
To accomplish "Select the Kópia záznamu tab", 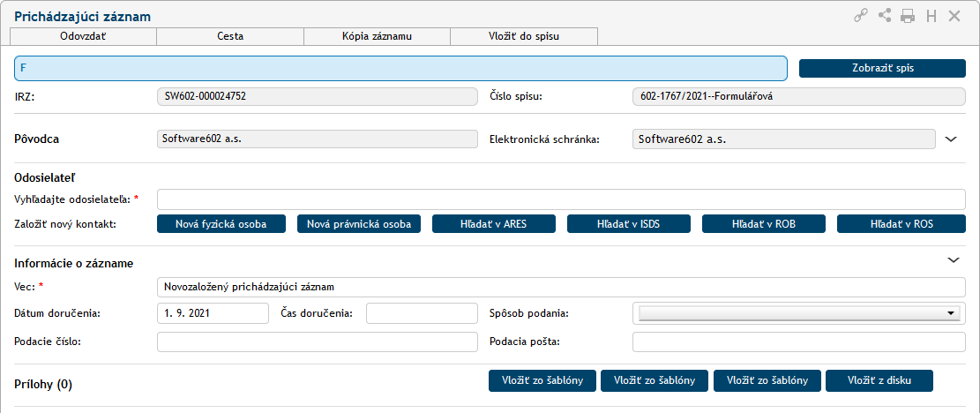I will tap(378, 37).
